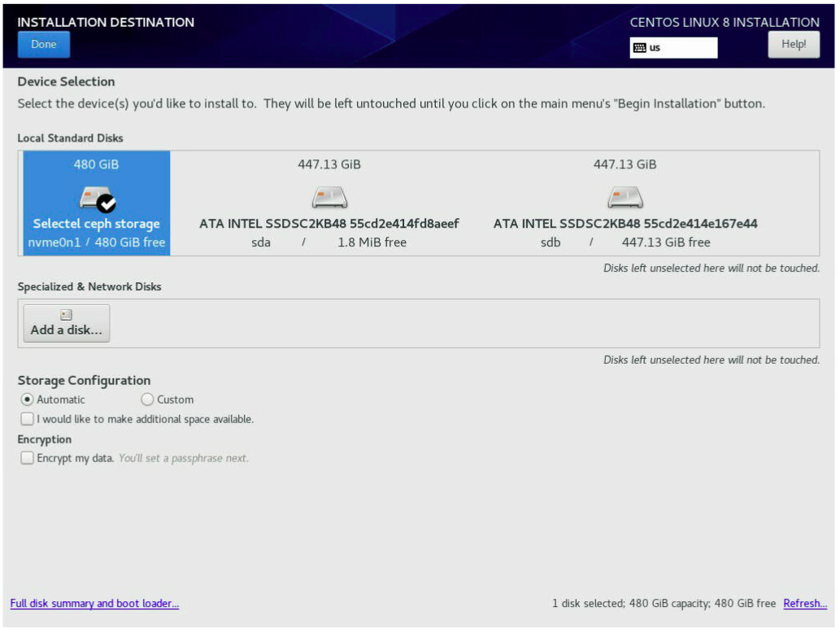Click the Refresh... link
This screenshot has width=840, height=633.
coord(805,604)
